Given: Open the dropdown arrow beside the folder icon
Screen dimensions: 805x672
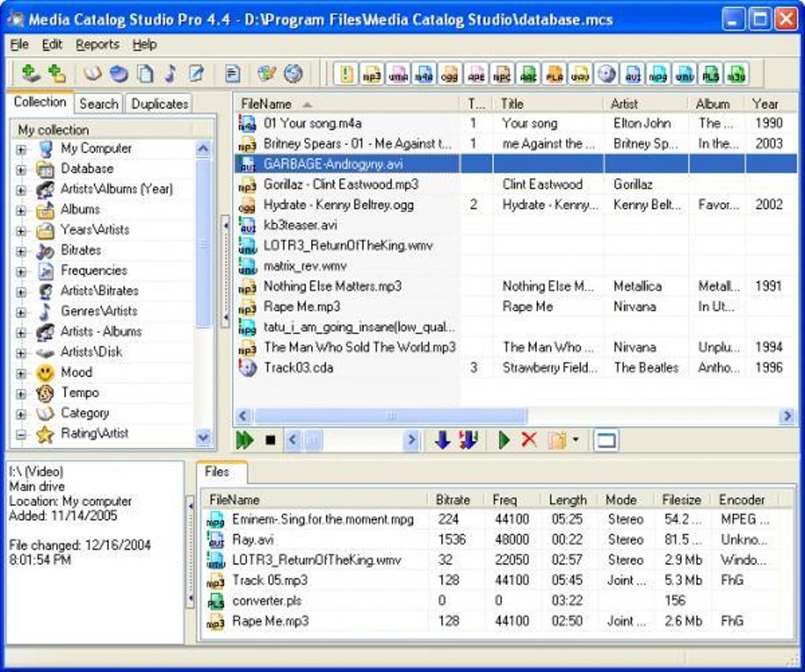Looking at the screenshot, I should click(575, 440).
